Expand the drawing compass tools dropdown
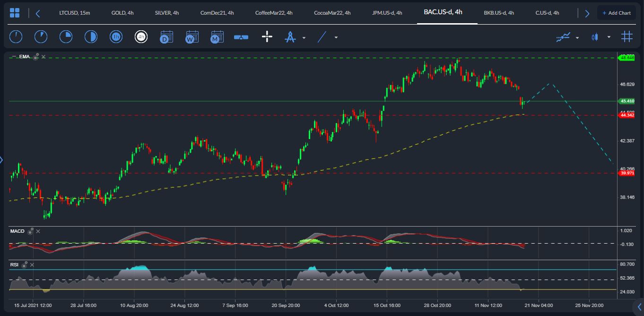This screenshot has height=316, width=644. (x=304, y=37)
